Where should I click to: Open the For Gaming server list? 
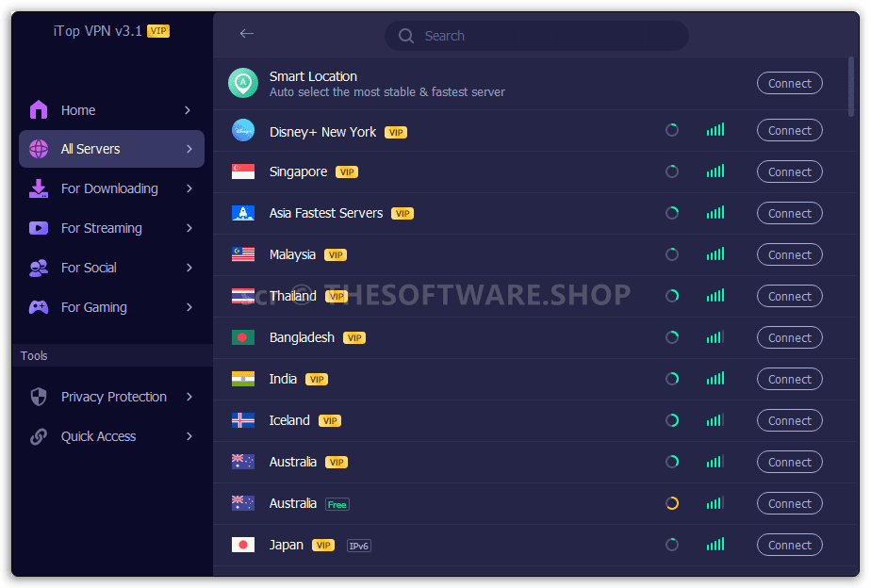(x=111, y=307)
